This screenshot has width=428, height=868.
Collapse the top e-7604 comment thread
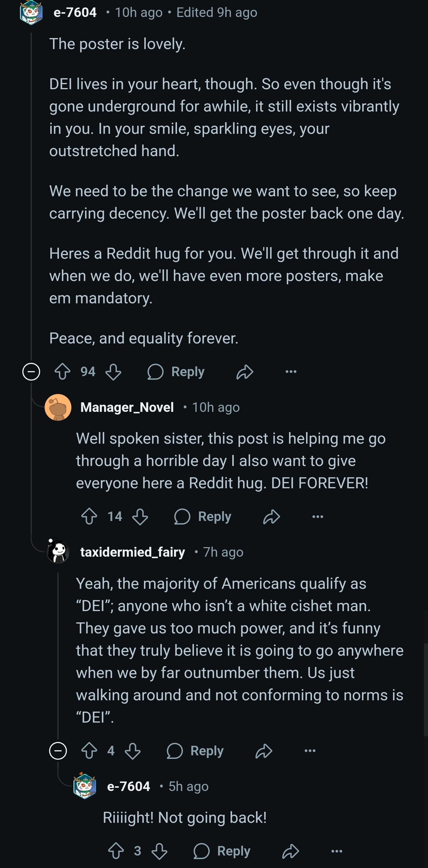coord(31,372)
